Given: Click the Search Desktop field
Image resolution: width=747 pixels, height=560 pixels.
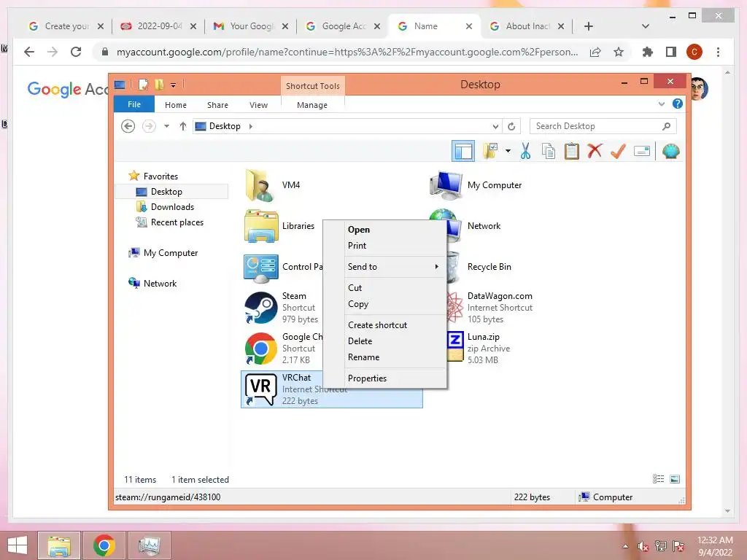Looking at the screenshot, I should point(603,126).
